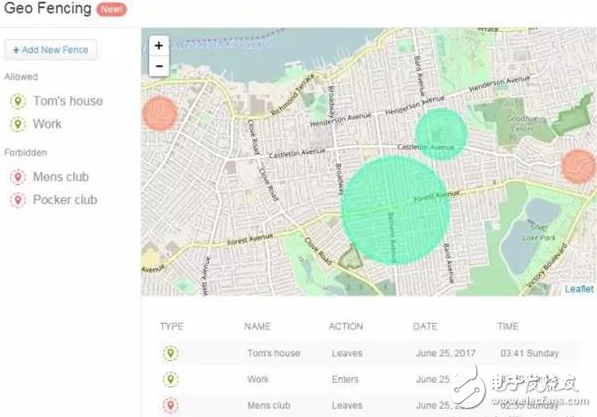Open the Leaflet attribution link
This screenshot has width=597, height=417.
coord(579,289)
